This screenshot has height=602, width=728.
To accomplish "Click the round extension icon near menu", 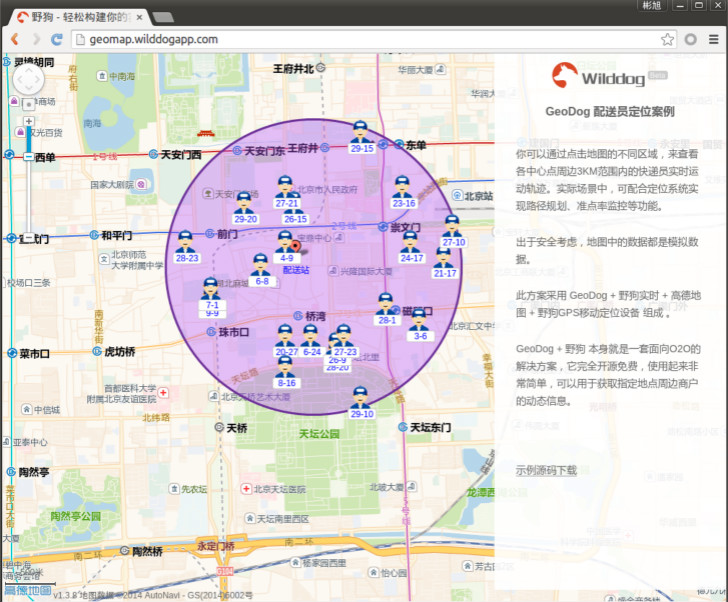I will point(690,39).
